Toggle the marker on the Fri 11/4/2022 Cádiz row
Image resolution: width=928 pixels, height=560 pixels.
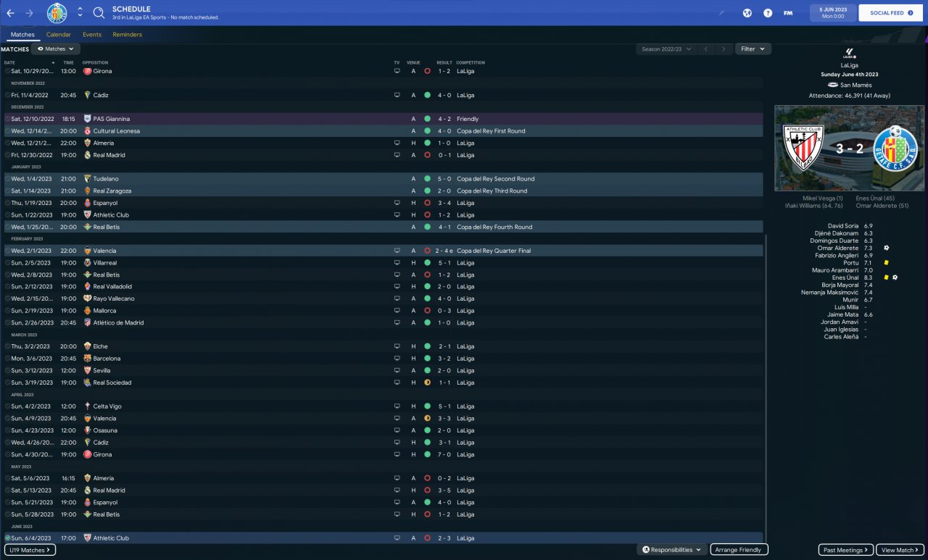[x=7, y=95]
